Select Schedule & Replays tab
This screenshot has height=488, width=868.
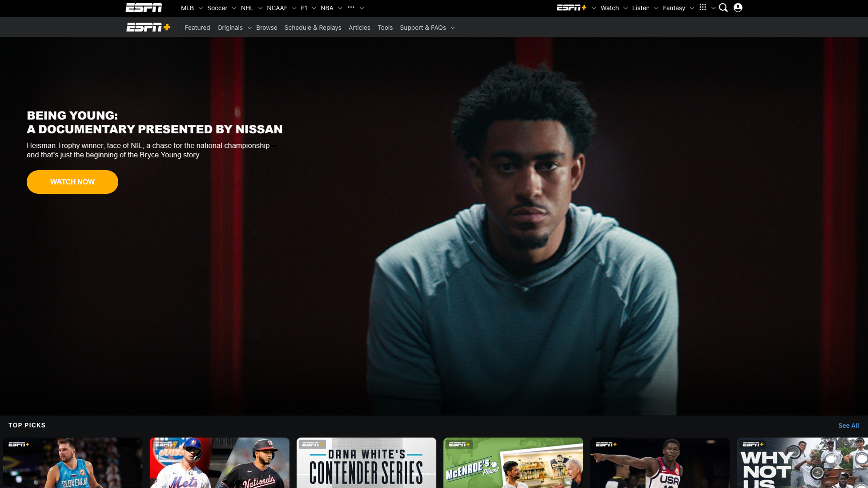313,28
